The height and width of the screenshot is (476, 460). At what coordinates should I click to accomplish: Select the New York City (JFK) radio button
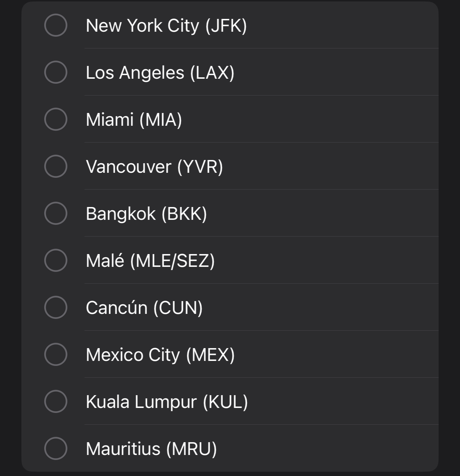point(56,25)
